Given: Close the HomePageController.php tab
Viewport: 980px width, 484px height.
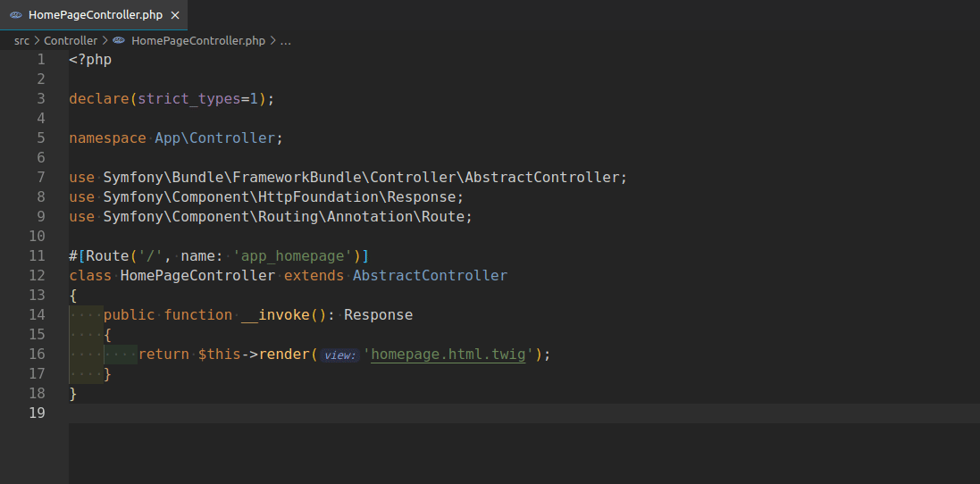Looking at the screenshot, I should tap(175, 15).
